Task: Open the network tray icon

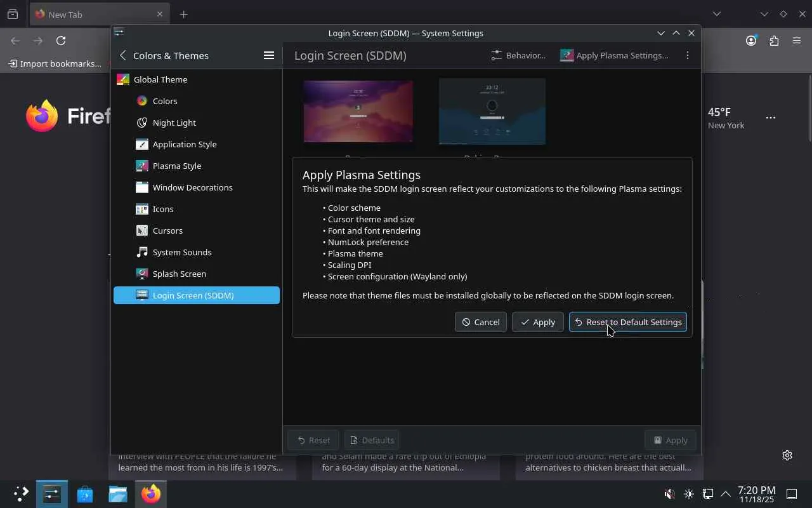Action: pos(708,494)
